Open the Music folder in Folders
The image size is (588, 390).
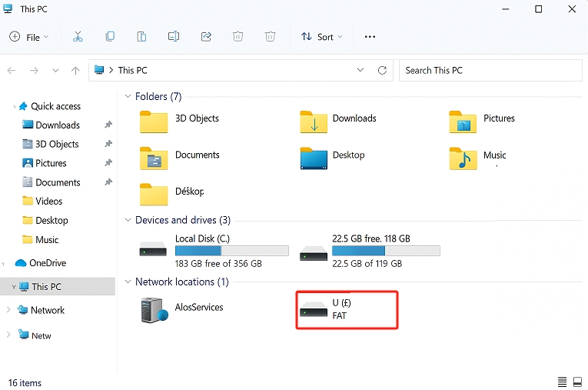477,158
